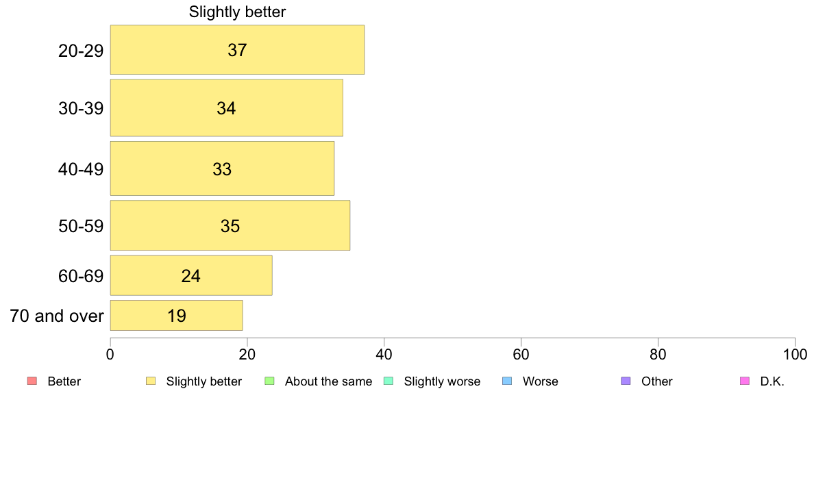Click the green About the same swatch
Viewport: 814px width, 504px height.
point(269,381)
